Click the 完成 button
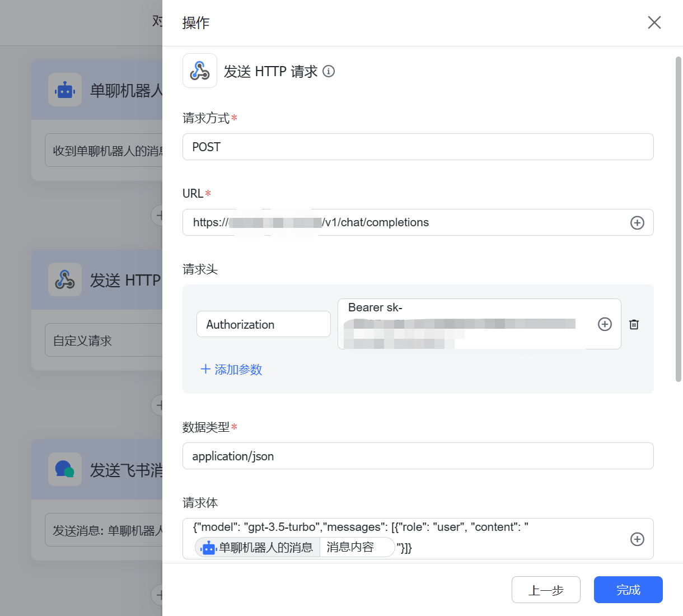Screen dimensions: 683x616 pos(628,590)
